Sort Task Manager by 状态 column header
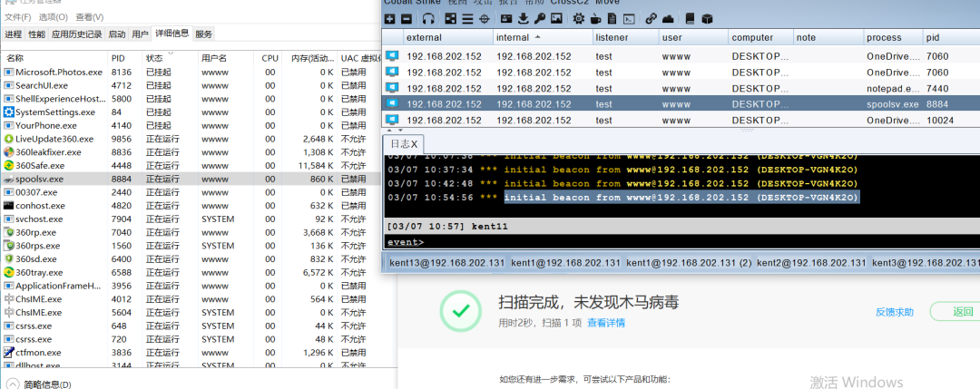980x389 pixels. [170, 58]
